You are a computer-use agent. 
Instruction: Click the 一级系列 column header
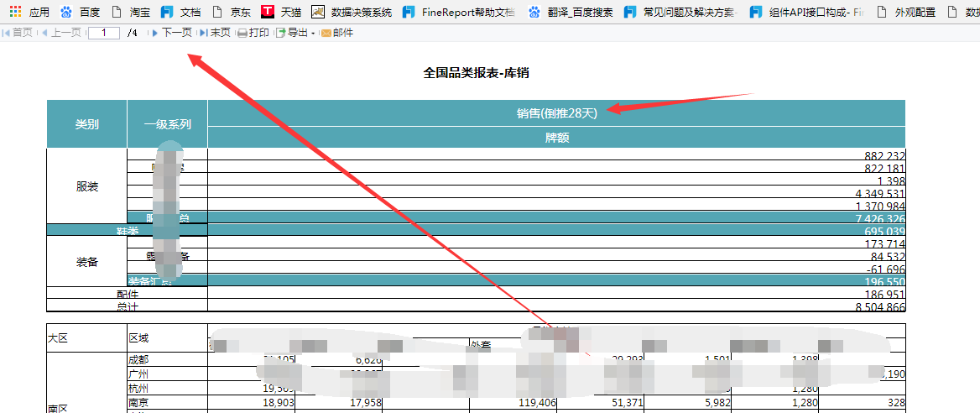[x=168, y=124]
